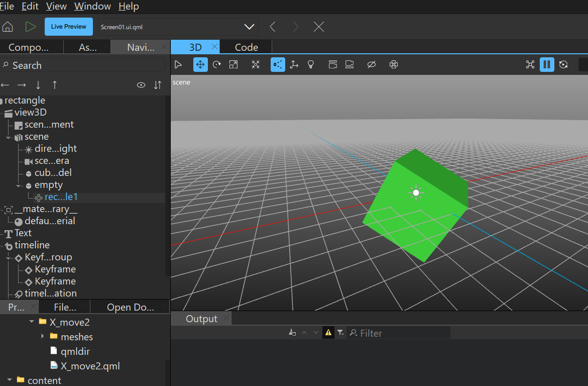
Task: Select the timeline item in Navigator tree
Action: click(x=32, y=245)
